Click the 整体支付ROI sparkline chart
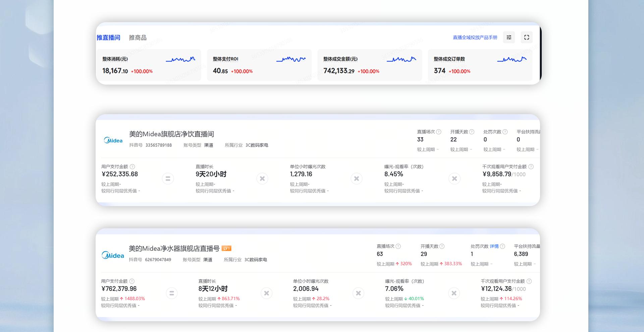 (x=291, y=59)
